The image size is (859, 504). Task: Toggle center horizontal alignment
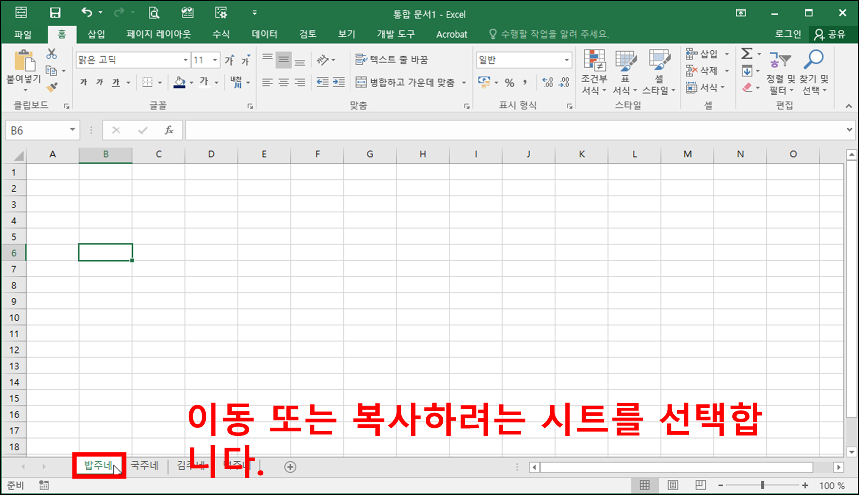coord(284,82)
